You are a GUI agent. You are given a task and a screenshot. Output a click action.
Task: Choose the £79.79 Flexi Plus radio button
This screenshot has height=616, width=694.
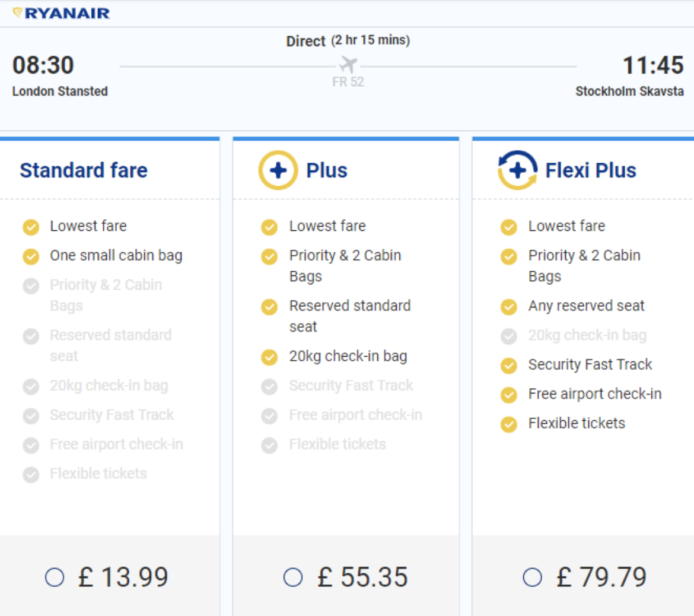[x=532, y=577]
